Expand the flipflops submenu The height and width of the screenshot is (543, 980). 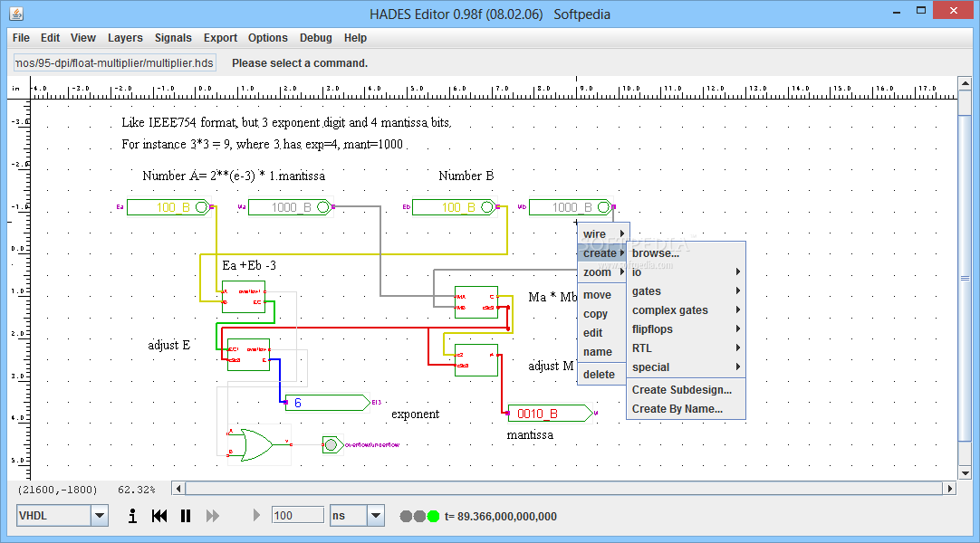pos(686,329)
